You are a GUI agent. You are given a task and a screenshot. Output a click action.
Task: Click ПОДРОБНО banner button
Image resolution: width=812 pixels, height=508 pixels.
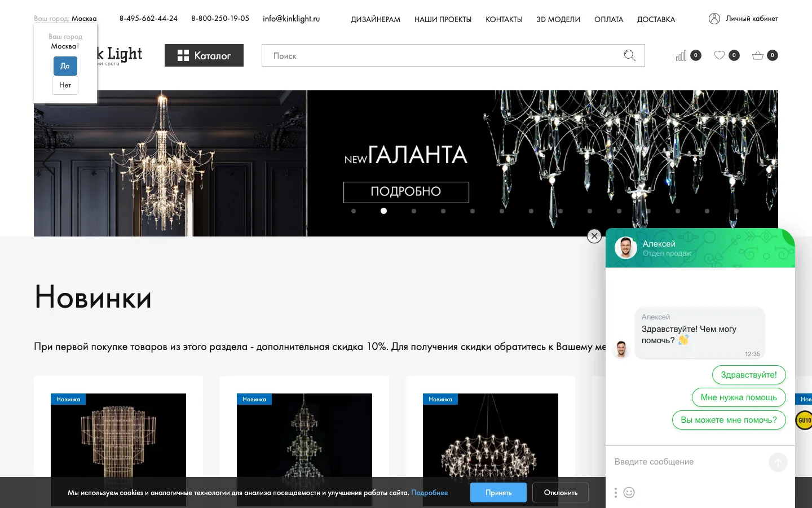point(406,192)
